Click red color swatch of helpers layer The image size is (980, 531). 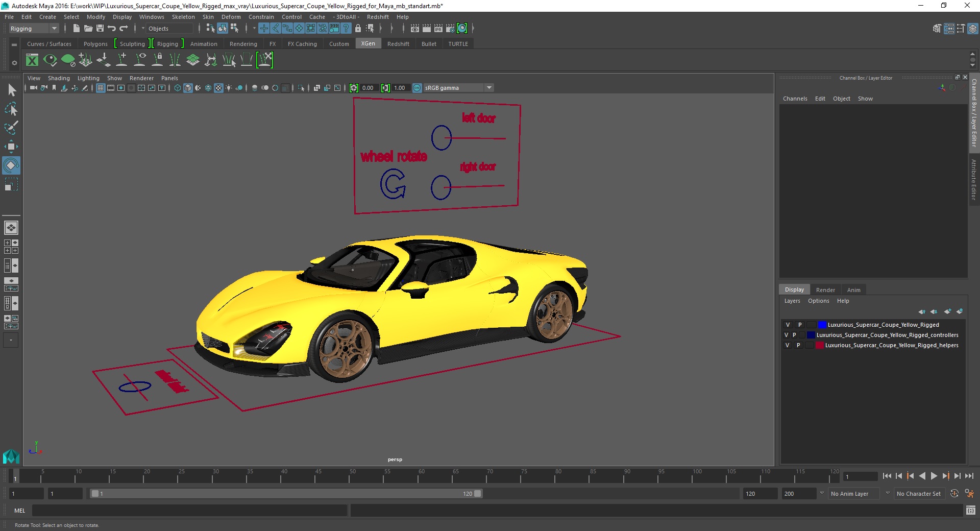pyautogui.click(x=820, y=345)
